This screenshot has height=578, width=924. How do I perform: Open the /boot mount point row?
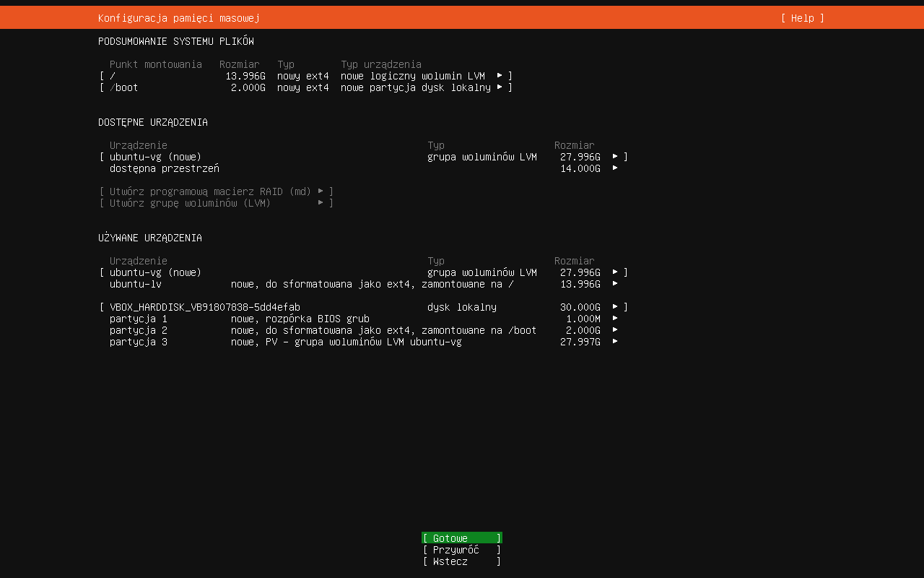pyautogui.click(x=306, y=87)
